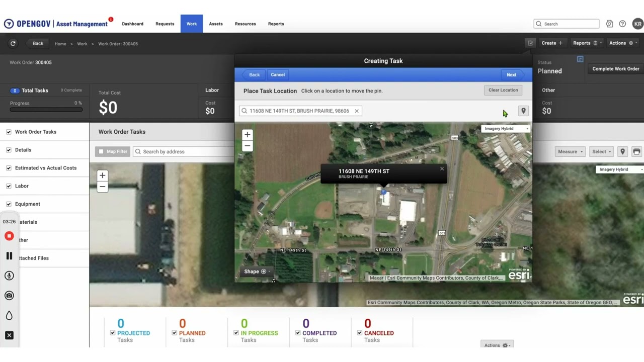Zoom out on the Work Order Tasks map
The image size is (644, 362).
pyautogui.click(x=102, y=187)
